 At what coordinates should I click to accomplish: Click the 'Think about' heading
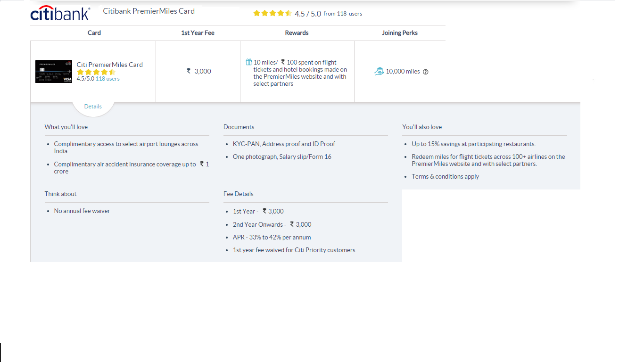click(60, 194)
